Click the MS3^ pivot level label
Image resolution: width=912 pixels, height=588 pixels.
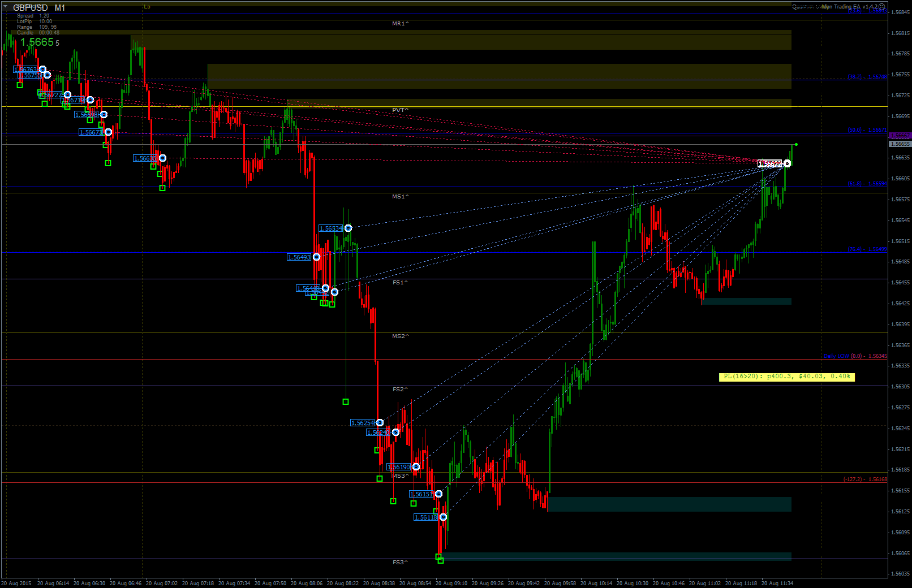(x=401, y=476)
